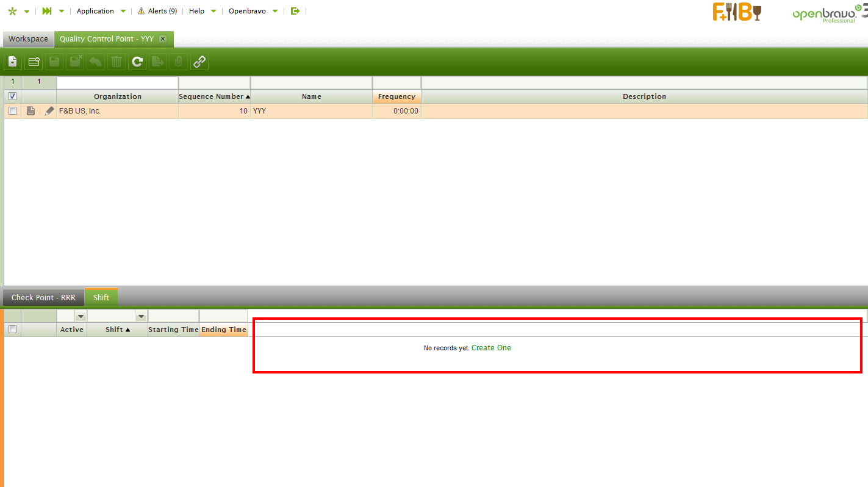868x487 pixels.
Task: Click the sequence number cell showing 10
Action: tap(214, 111)
